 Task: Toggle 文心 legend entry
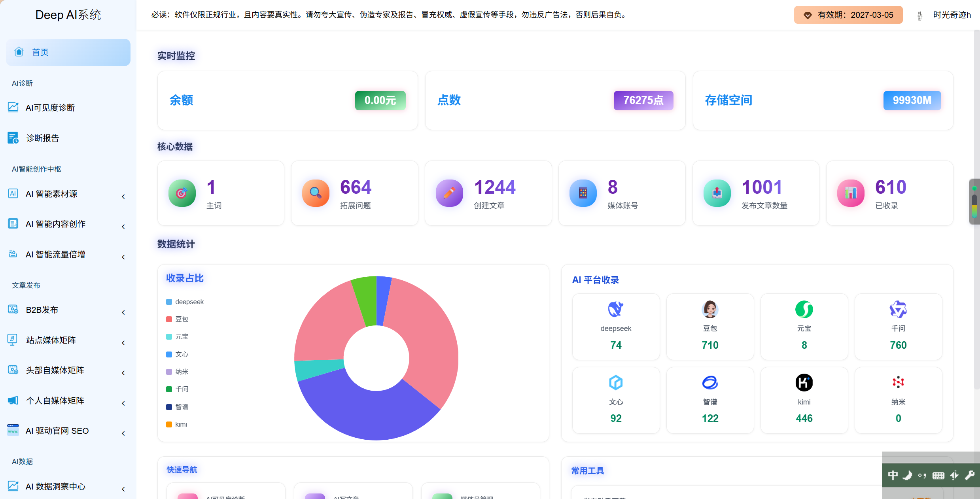click(x=177, y=354)
